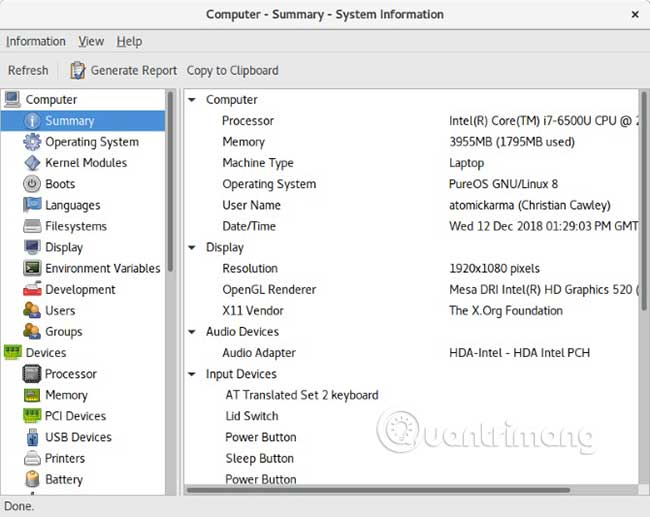The height and width of the screenshot is (517, 650).
Task: Click the PCI Devices card icon
Action: [x=32, y=415]
